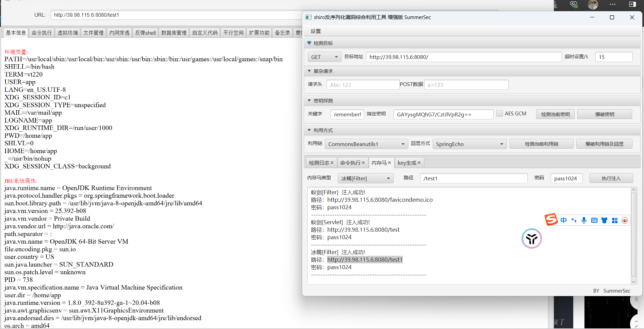Click the 爆破利用链及回显 button
644x329 pixels.
pos(604,144)
